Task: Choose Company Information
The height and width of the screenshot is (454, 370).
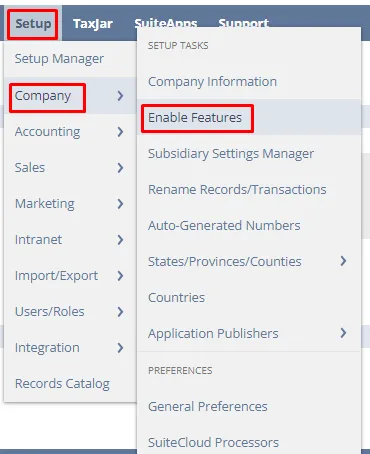Action: pyautogui.click(x=213, y=82)
